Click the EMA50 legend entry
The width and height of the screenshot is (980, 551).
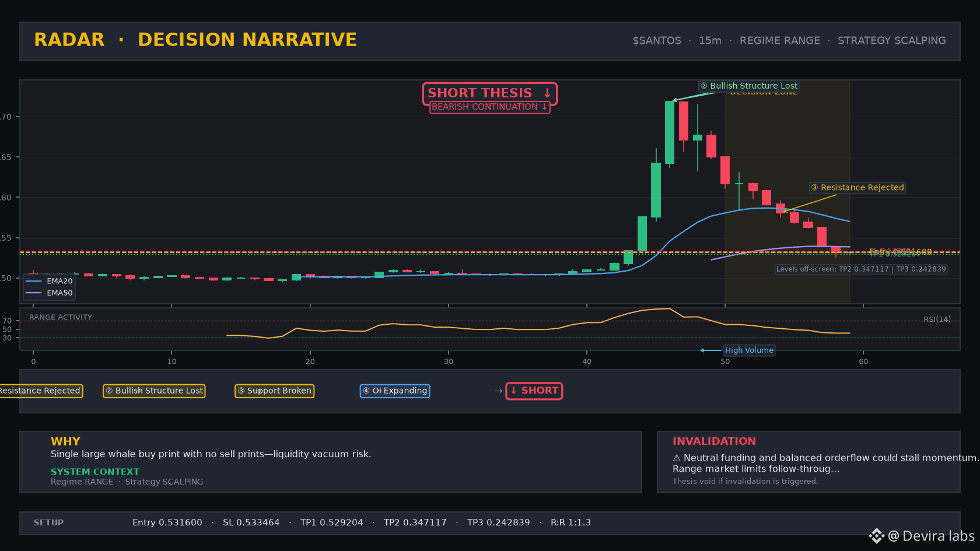point(50,293)
